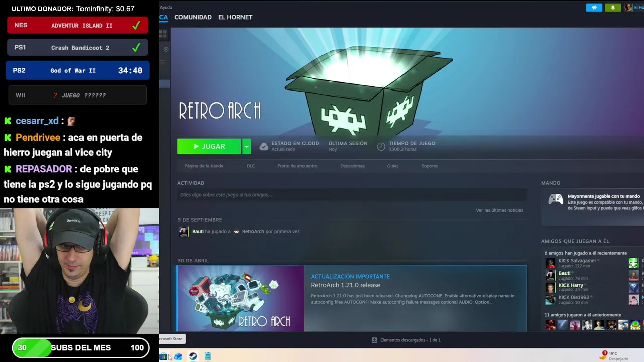
Task: Open the Ayuda menu
Action: pyautogui.click(x=166, y=8)
